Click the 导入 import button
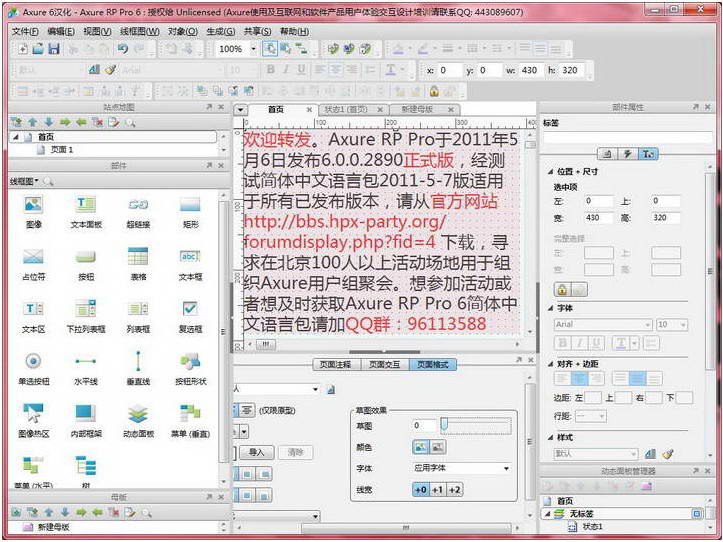 tap(256, 452)
